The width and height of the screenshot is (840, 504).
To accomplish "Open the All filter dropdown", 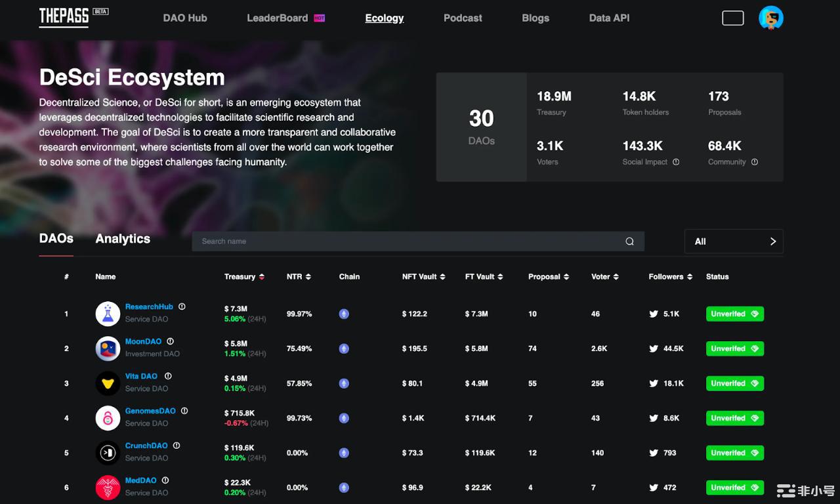I will (x=734, y=241).
